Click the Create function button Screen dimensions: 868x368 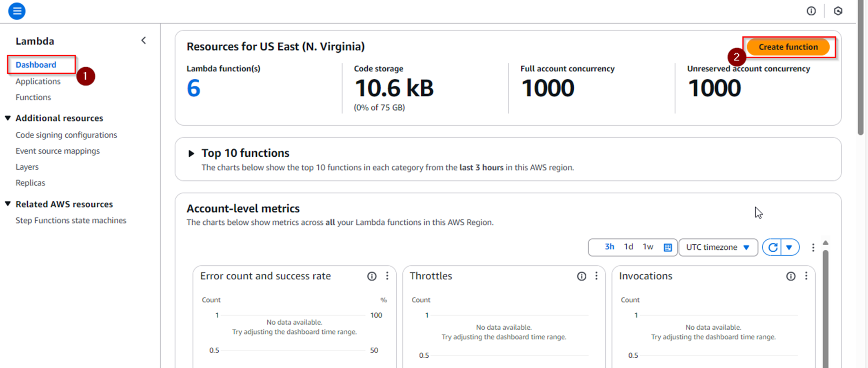[x=788, y=47]
